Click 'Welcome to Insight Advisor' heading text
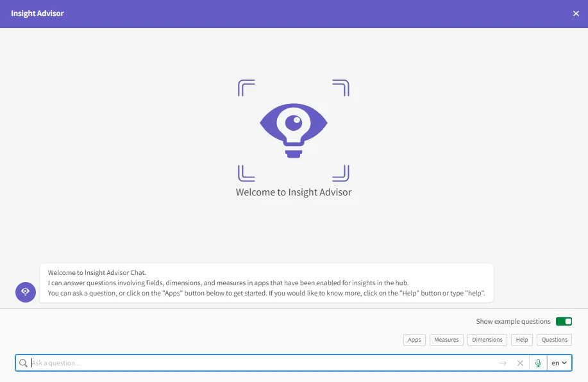This screenshot has width=588, height=382. [x=294, y=192]
